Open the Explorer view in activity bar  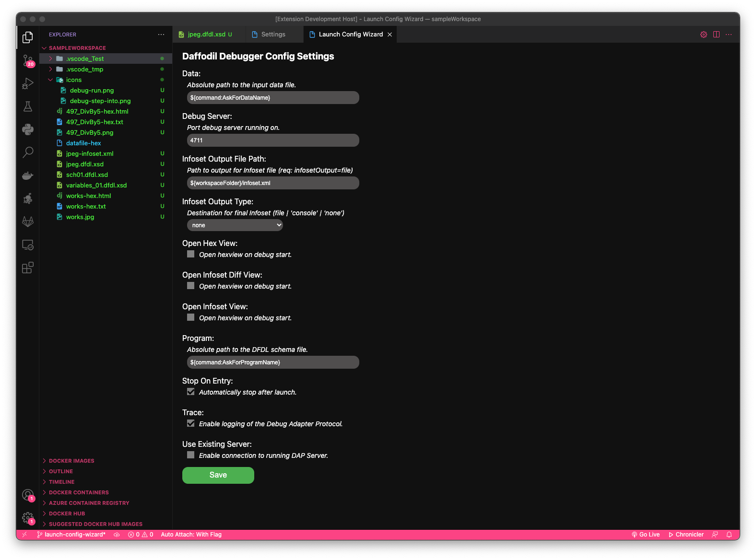pyautogui.click(x=28, y=37)
